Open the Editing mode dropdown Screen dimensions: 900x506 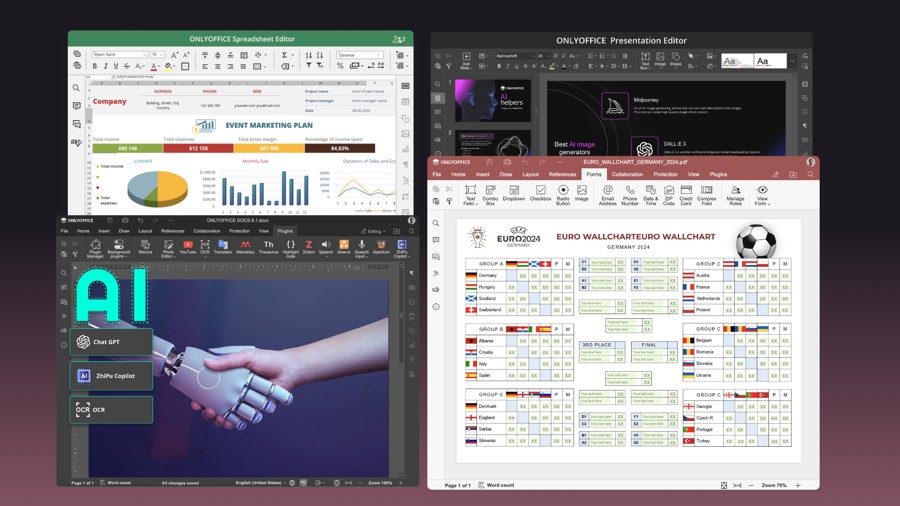374,231
